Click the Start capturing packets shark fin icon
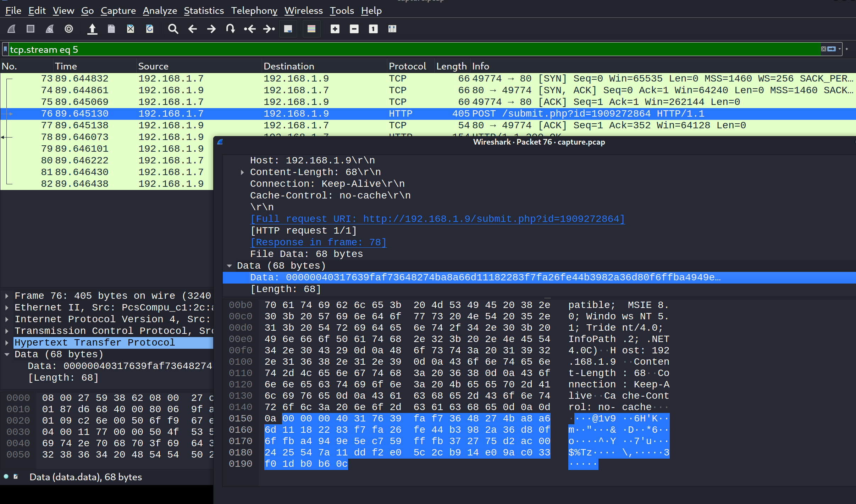 [11, 29]
